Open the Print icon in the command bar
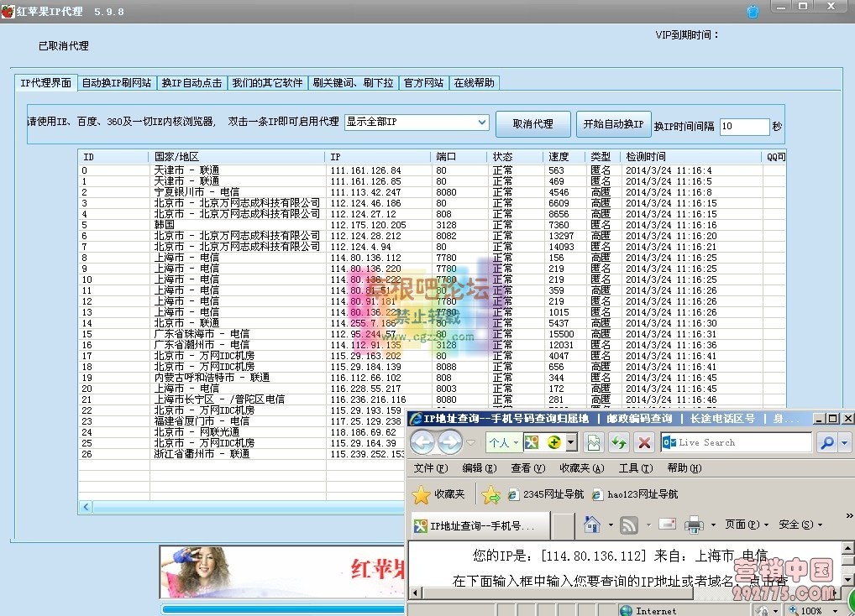This screenshot has width=855, height=616. coord(695,525)
